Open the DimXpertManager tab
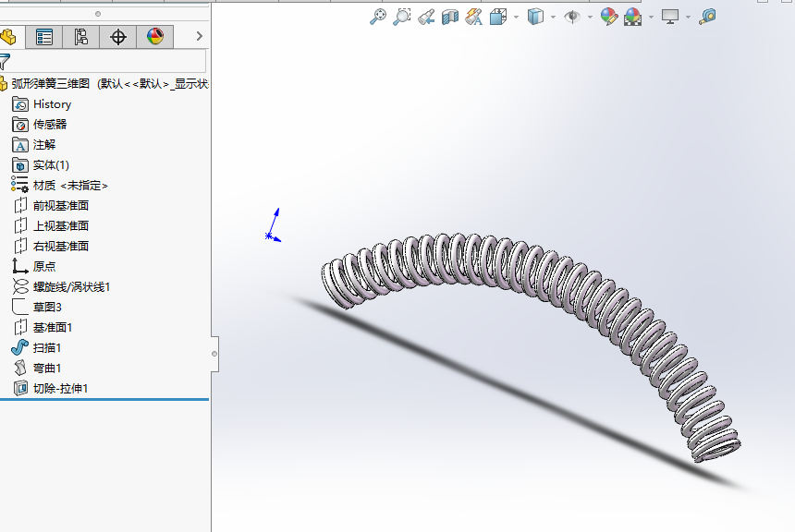This screenshot has width=795, height=532. 118,36
